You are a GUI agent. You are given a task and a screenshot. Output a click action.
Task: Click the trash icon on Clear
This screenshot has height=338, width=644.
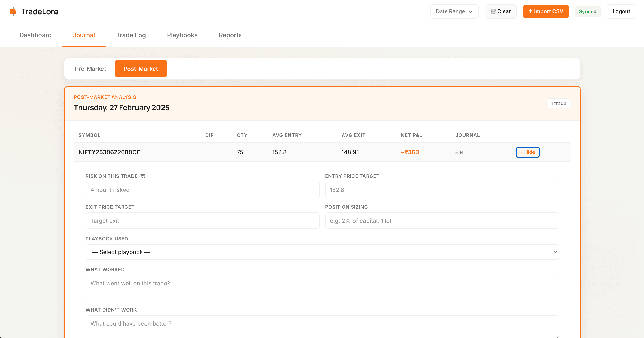click(493, 11)
